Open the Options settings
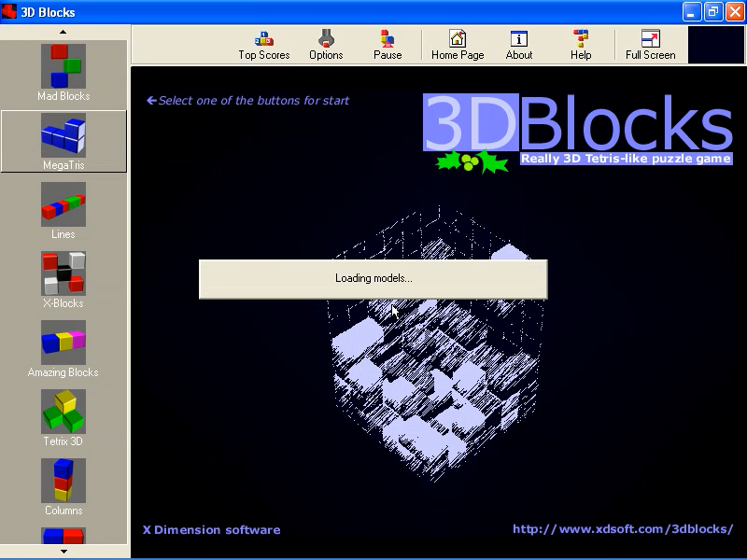Viewport: 747px width, 560px height. pos(326,44)
